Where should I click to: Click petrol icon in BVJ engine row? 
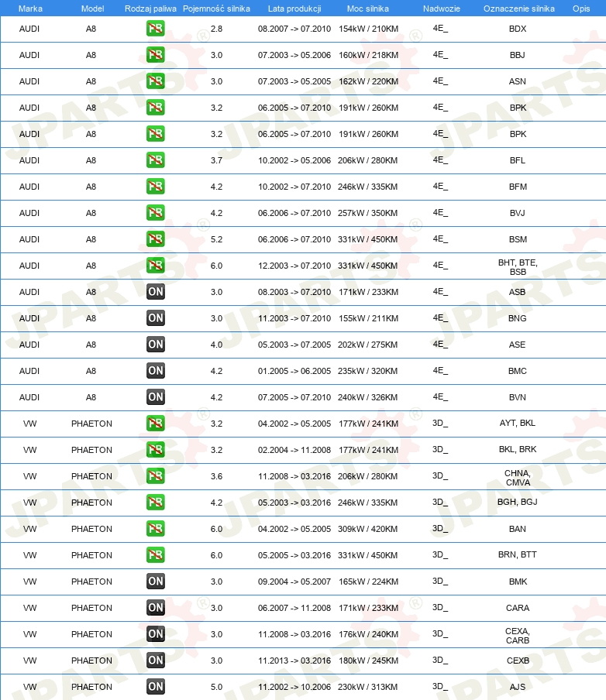[x=156, y=213]
